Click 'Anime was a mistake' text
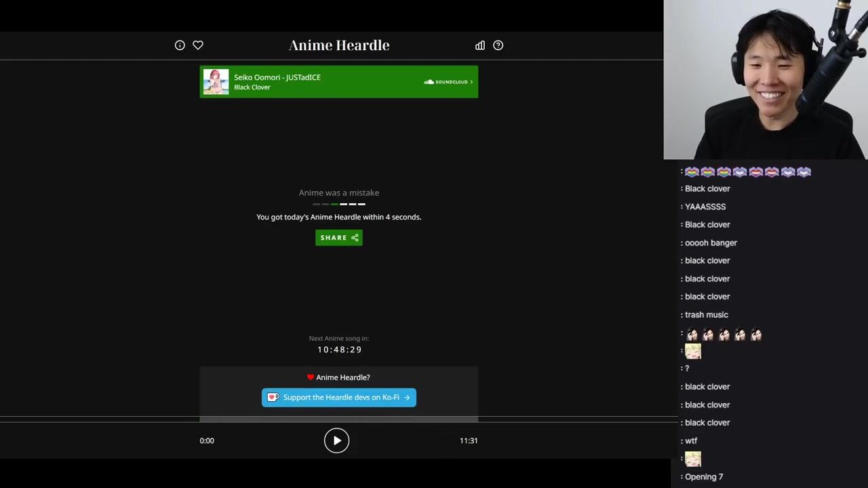868x488 pixels. 339,192
